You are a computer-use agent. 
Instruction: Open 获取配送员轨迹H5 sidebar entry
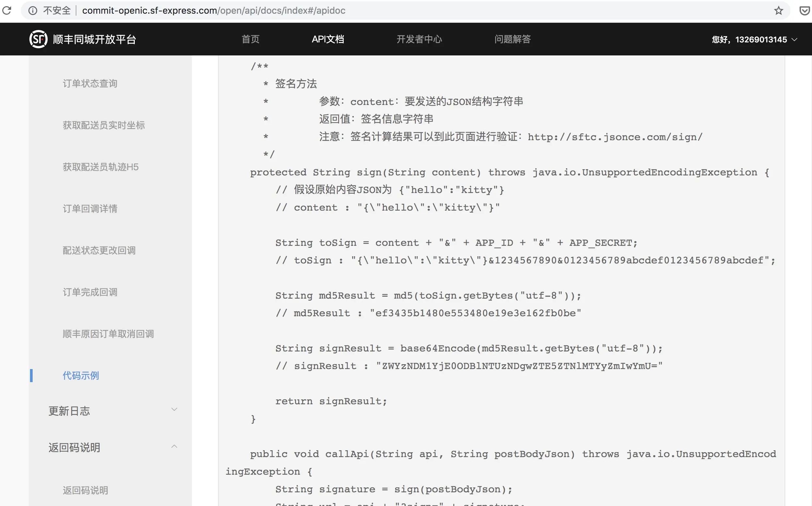pos(101,167)
